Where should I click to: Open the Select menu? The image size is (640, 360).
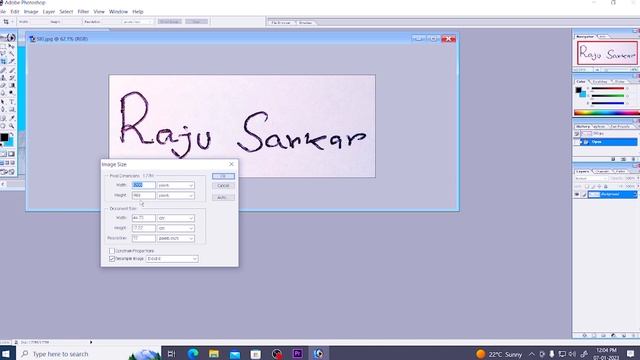click(x=66, y=11)
